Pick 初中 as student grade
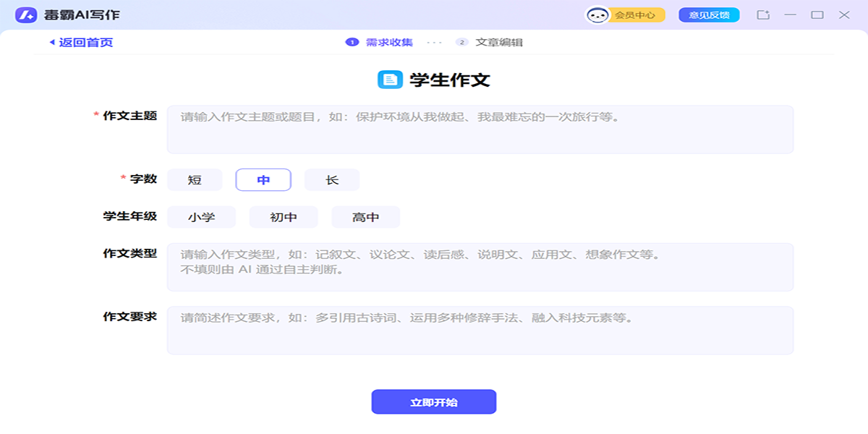868x434 pixels. tap(284, 217)
